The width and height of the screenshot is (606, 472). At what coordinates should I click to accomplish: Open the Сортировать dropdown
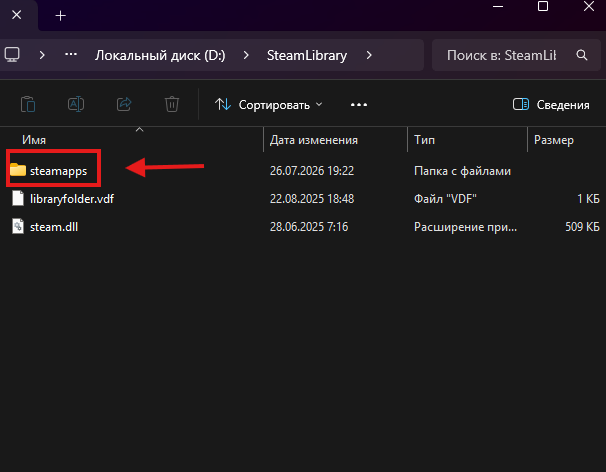coord(269,105)
